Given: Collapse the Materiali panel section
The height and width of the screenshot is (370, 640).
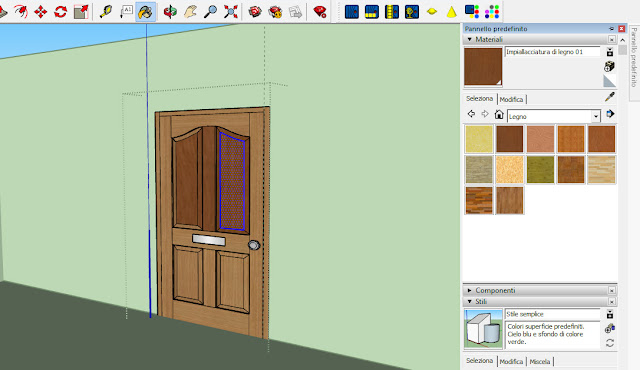Looking at the screenshot, I should [469, 40].
